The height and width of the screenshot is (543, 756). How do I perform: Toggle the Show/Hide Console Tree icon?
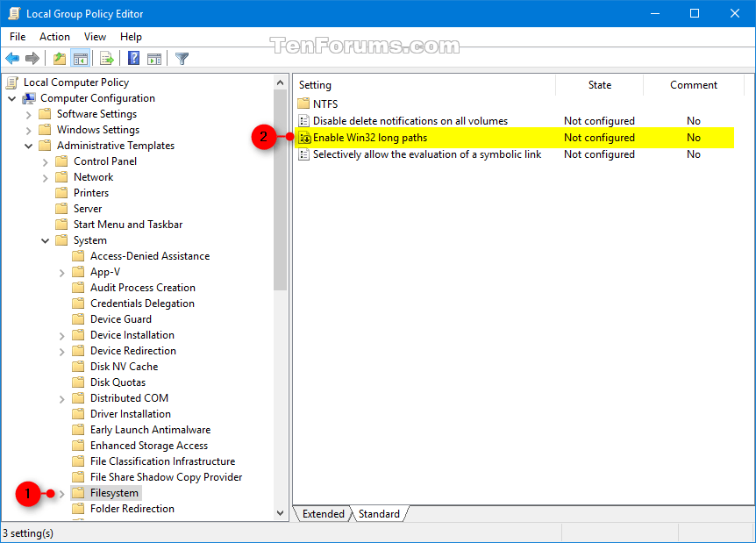[x=79, y=58]
